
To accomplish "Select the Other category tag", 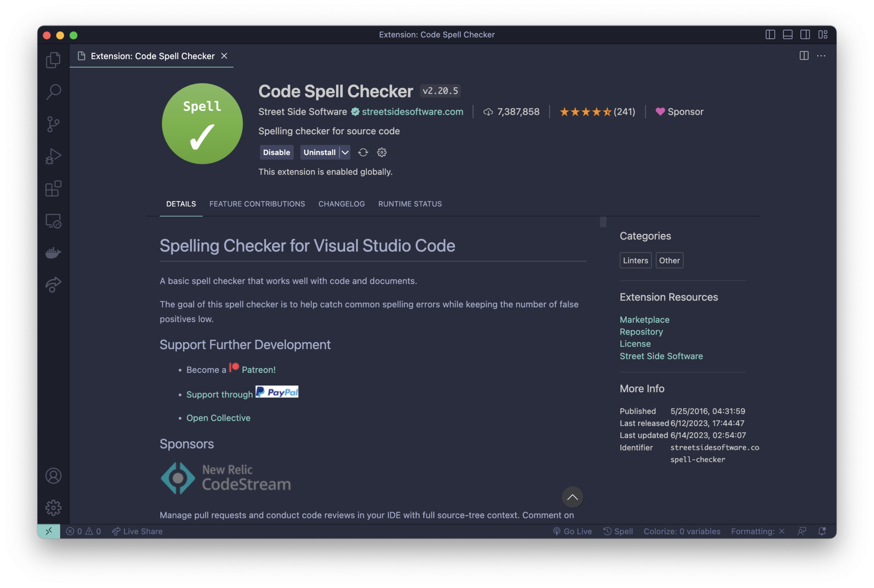I will [669, 260].
